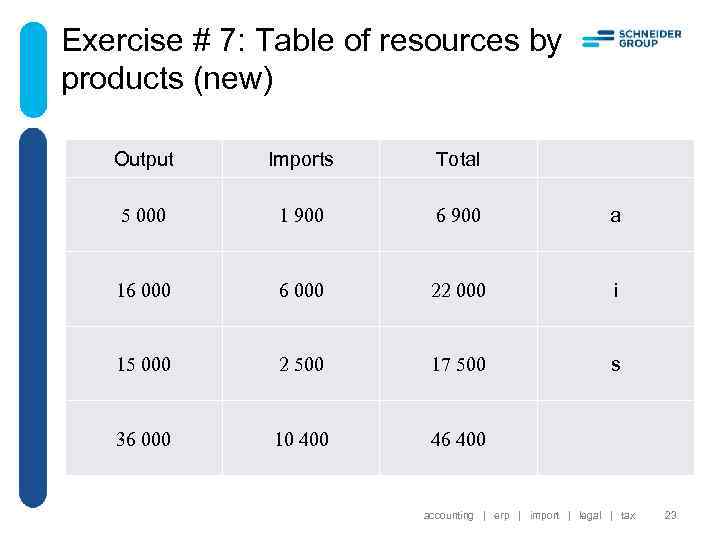The image size is (720, 540).
Task: Click the Output cell showing 5 000
Action: (x=144, y=215)
